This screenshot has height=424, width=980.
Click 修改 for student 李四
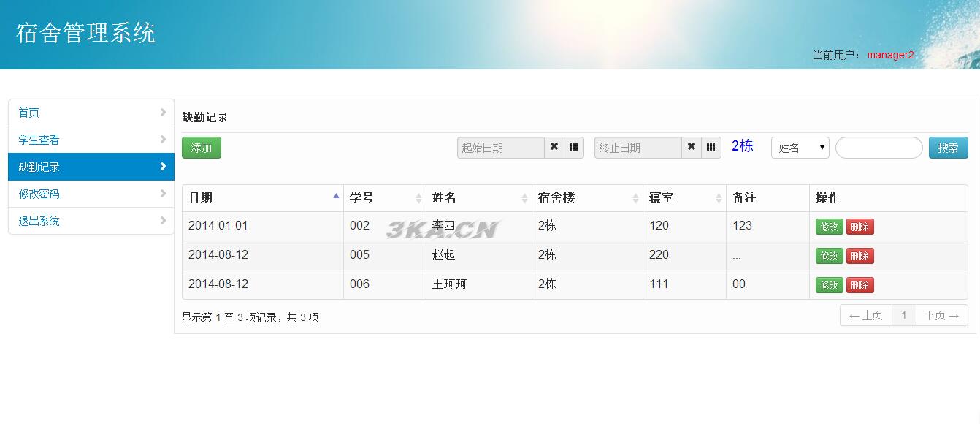(829, 227)
